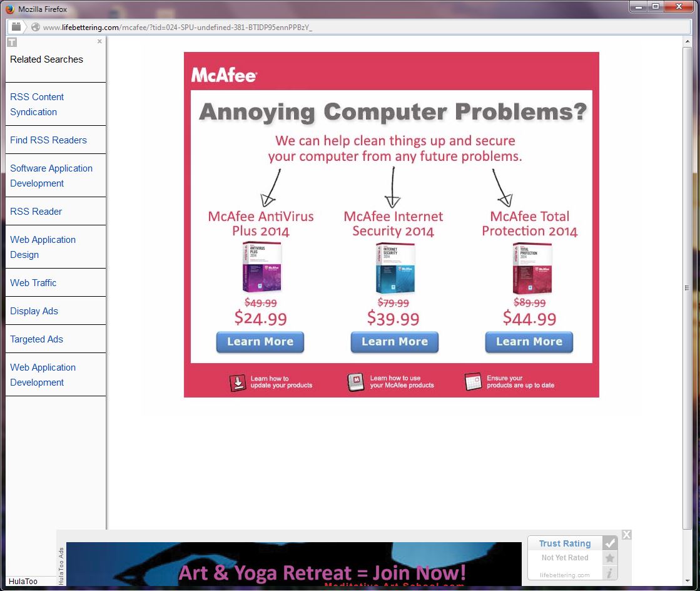The width and height of the screenshot is (700, 591).
Task: Click the scrollbar up arrow
Action: tap(687, 41)
